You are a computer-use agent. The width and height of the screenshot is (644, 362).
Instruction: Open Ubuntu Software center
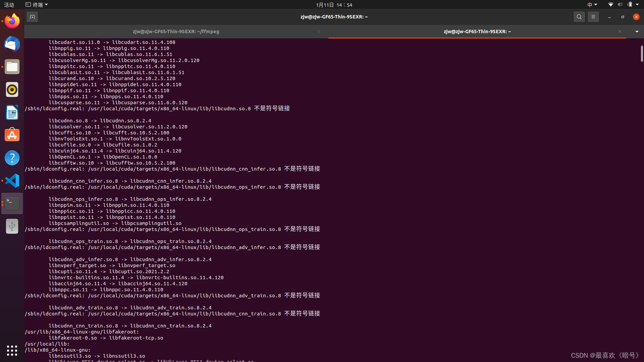(x=12, y=135)
